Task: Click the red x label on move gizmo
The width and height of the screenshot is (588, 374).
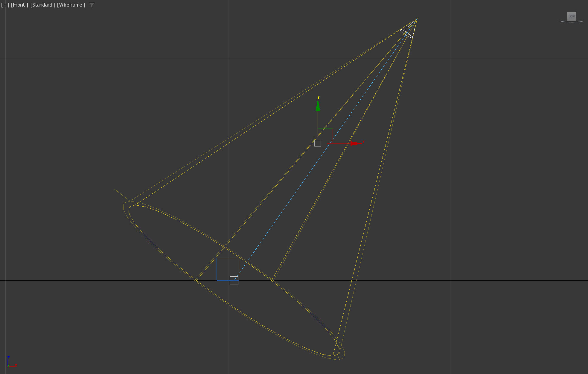Action: tap(363, 142)
